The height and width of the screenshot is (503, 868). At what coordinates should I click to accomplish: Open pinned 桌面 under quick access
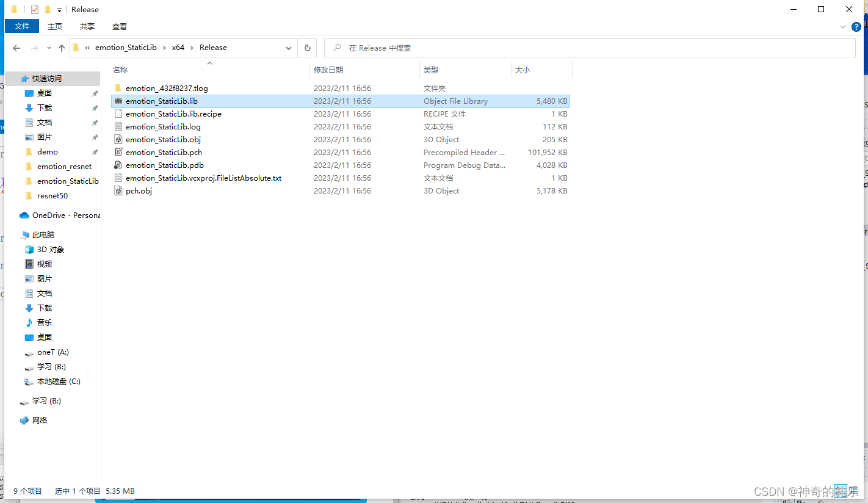(45, 93)
